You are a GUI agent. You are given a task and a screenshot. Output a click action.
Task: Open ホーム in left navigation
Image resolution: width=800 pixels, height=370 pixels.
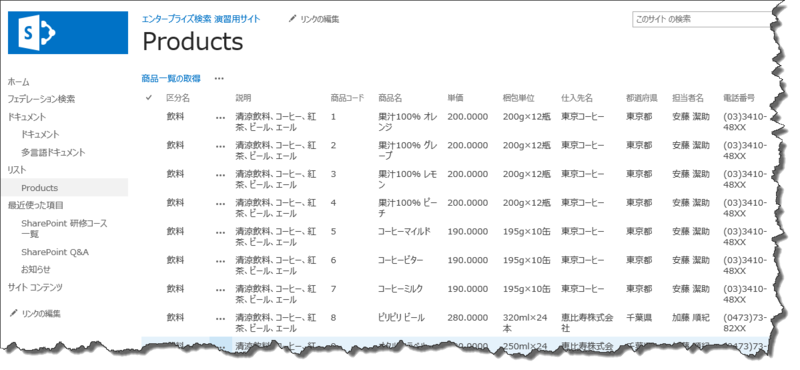pyautogui.click(x=18, y=82)
